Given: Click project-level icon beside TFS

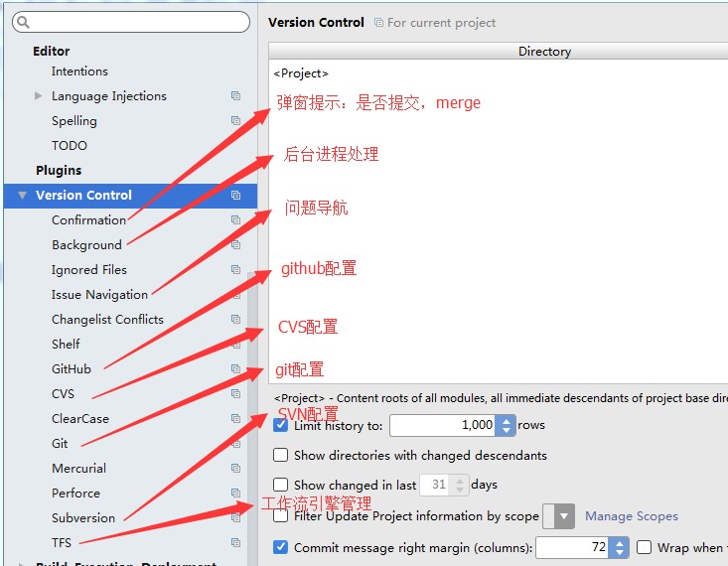Looking at the screenshot, I should point(235,542).
